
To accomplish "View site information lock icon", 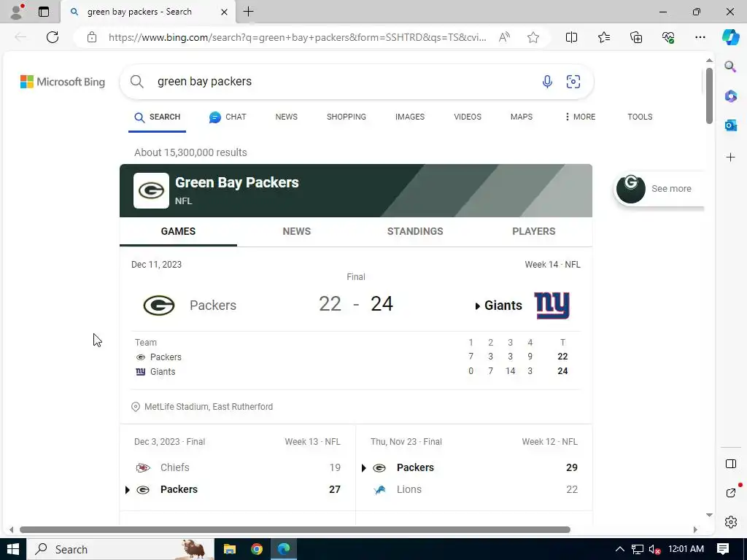I will click(92, 37).
